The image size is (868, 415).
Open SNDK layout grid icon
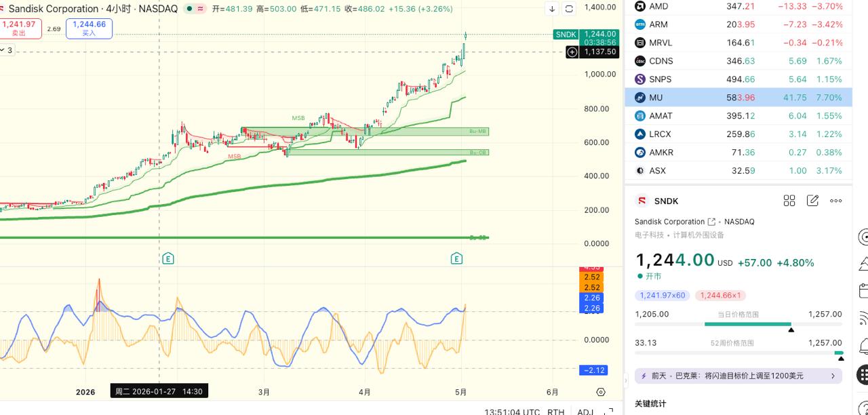[789, 201]
